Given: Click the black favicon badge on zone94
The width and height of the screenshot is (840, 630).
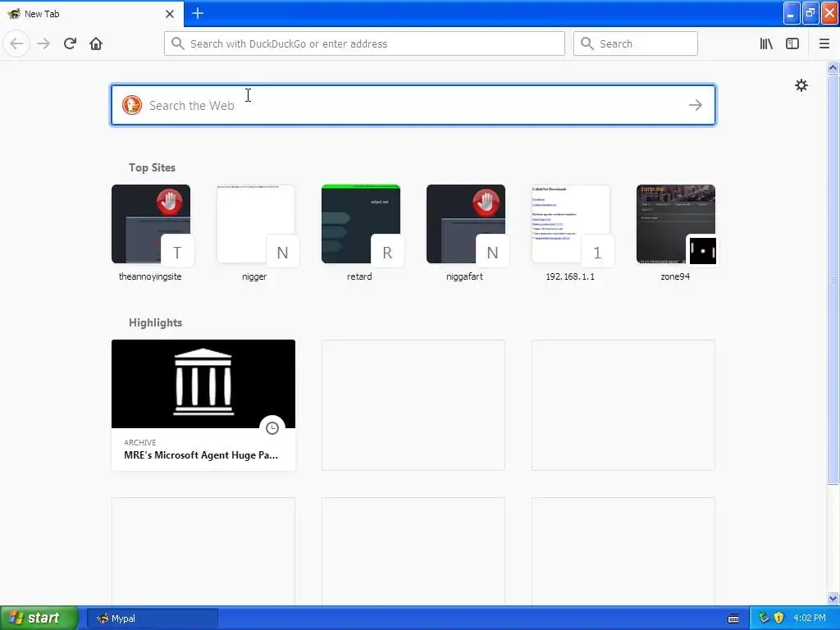Looking at the screenshot, I should pos(702,251).
